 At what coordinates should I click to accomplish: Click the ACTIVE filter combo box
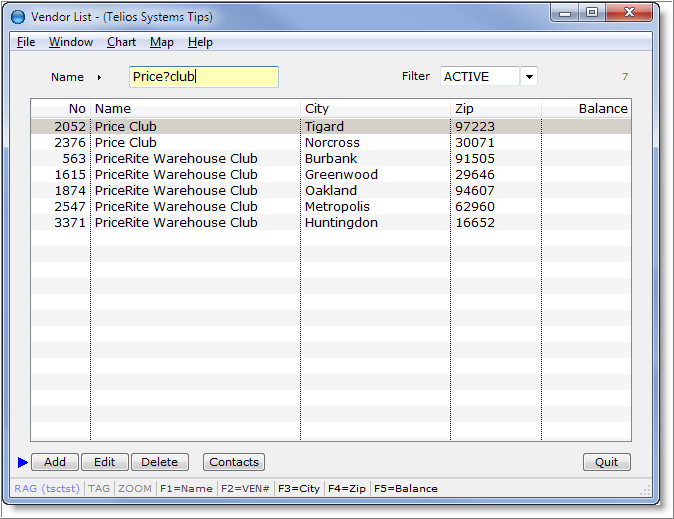click(x=479, y=77)
